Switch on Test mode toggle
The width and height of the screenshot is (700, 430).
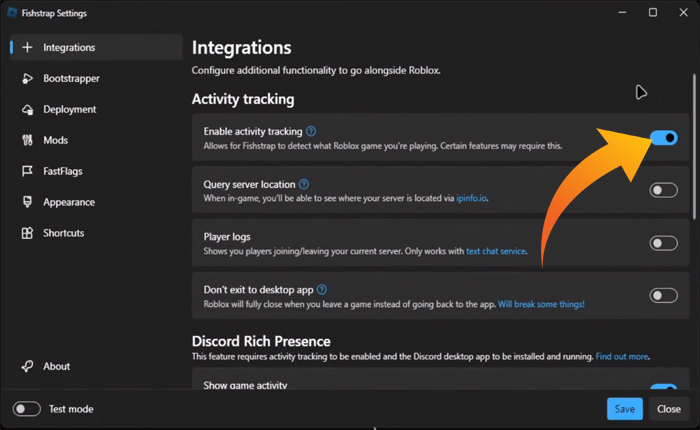[x=27, y=409]
